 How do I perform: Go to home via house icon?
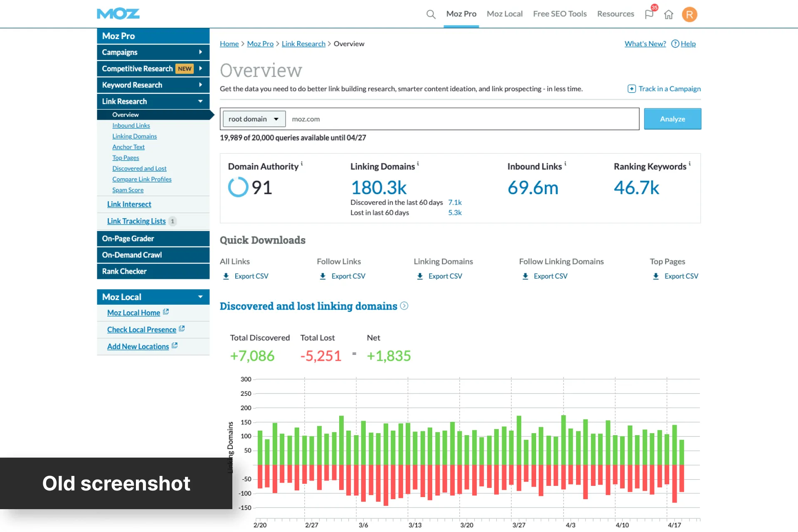(668, 15)
